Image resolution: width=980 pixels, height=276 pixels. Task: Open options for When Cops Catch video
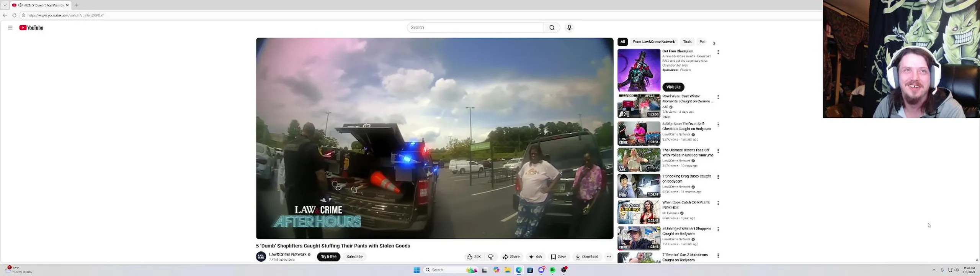718,203
